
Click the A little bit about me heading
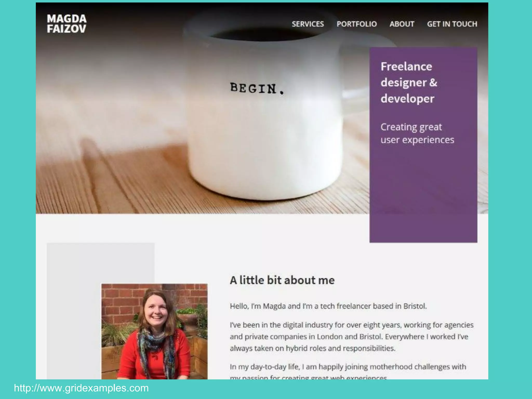coord(282,280)
